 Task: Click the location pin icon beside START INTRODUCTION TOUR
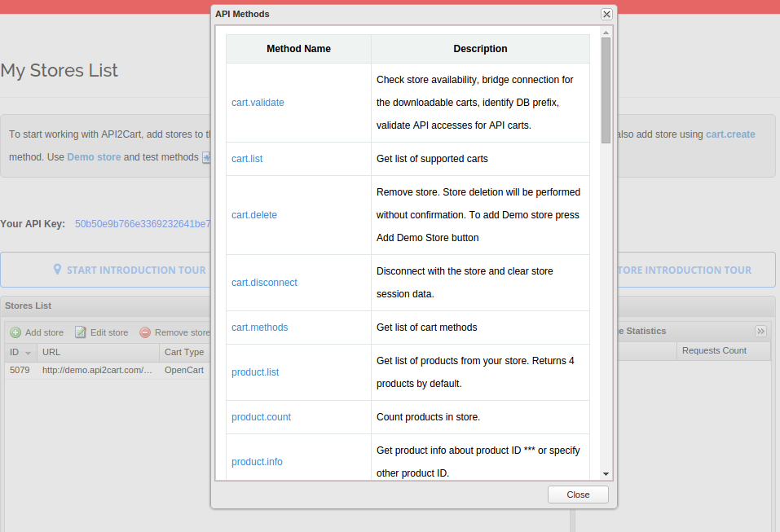coord(57,270)
